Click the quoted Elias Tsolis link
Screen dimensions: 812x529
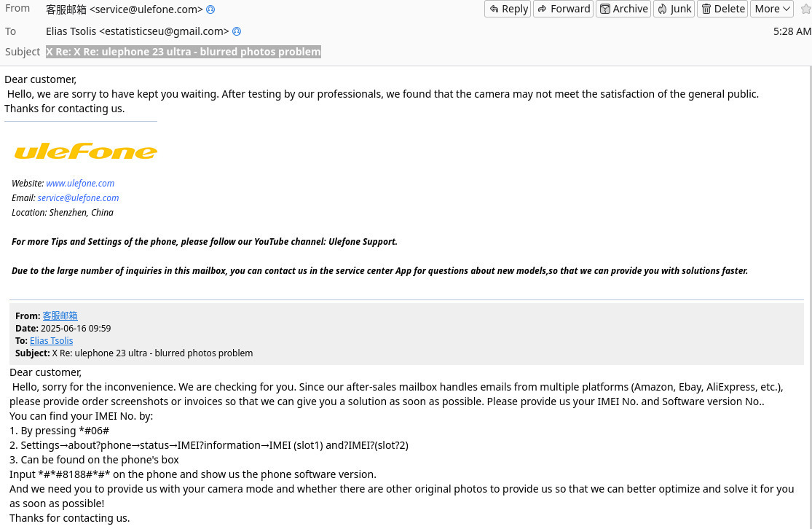(x=51, y=341)
